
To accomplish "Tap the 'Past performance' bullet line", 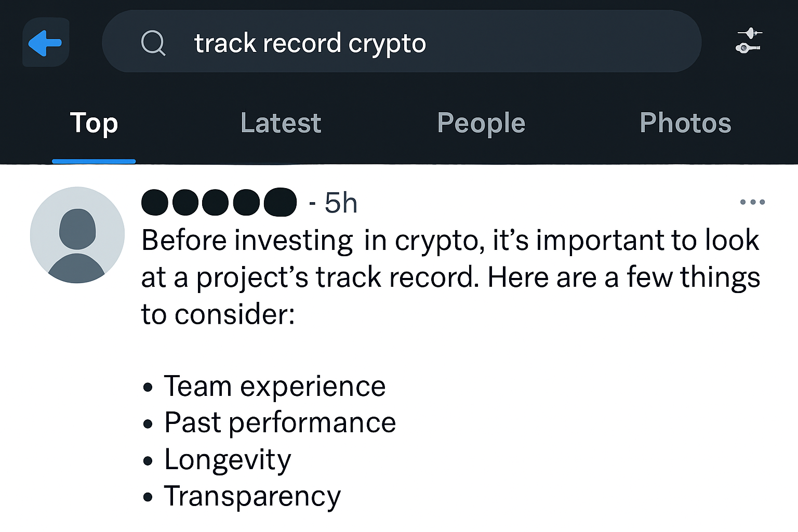I will click(x=281, y=422).
